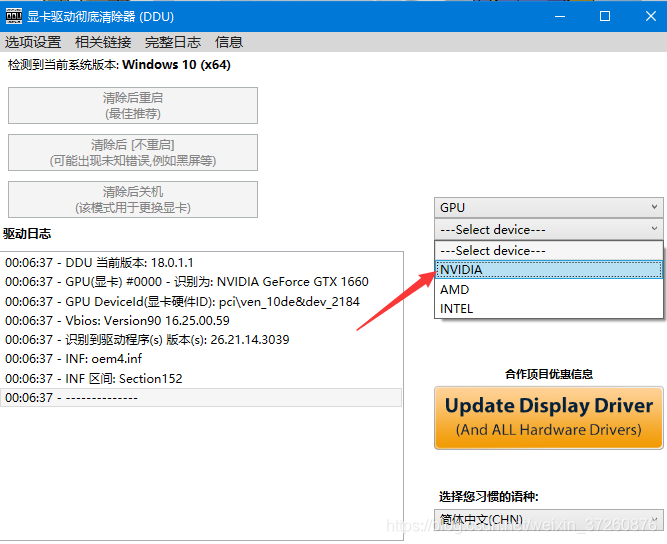The image size is (667, 544).
Task: Select the log line DDU 当前版本: 18.0.1.1
Action: (x=201, y=262)
